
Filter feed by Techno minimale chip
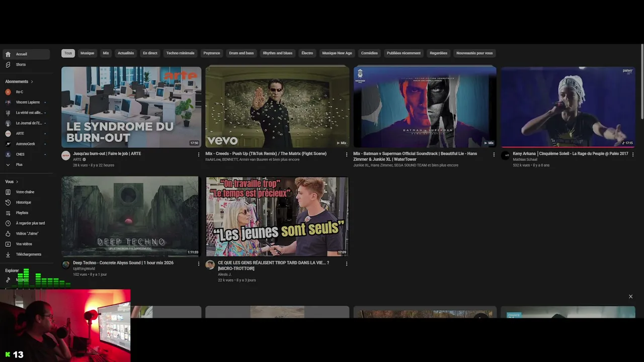click(180, 53)
